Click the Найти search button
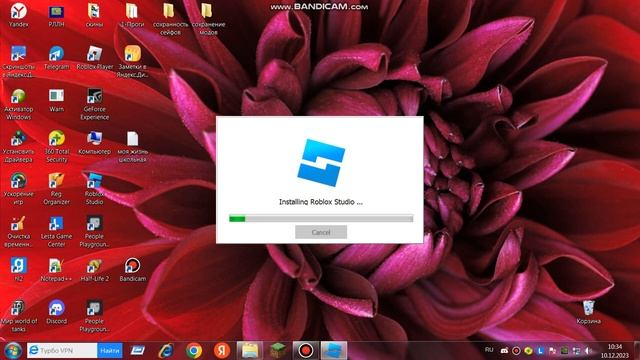Image resolution: width=640 pixels, height=360 pixels. tap(110, 351)
